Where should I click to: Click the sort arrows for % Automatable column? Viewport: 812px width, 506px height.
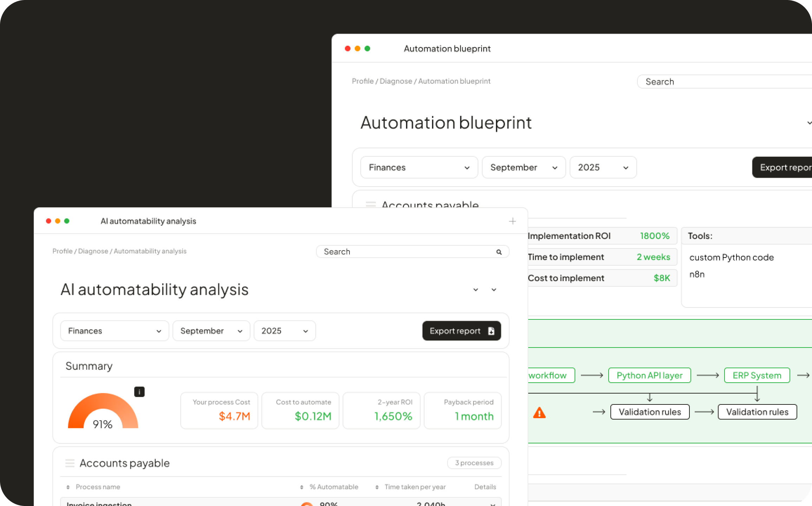(x=301, y=487)
